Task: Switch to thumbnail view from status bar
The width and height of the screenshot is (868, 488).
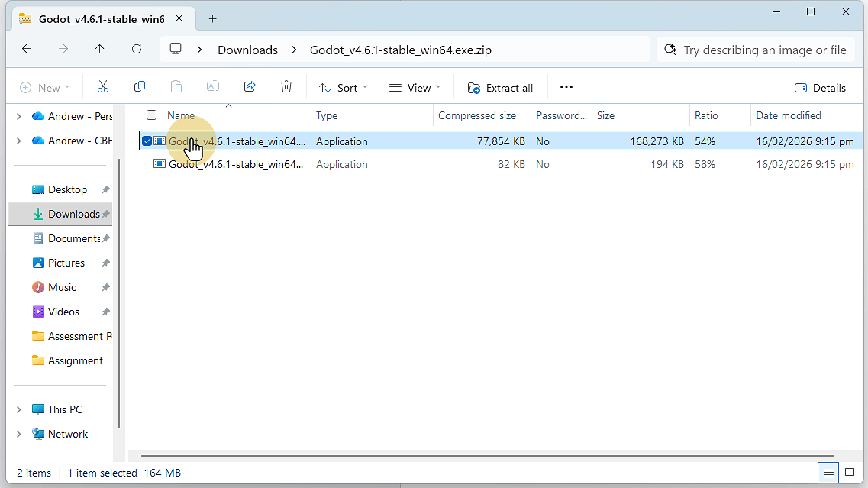Action: click(849, 473)
